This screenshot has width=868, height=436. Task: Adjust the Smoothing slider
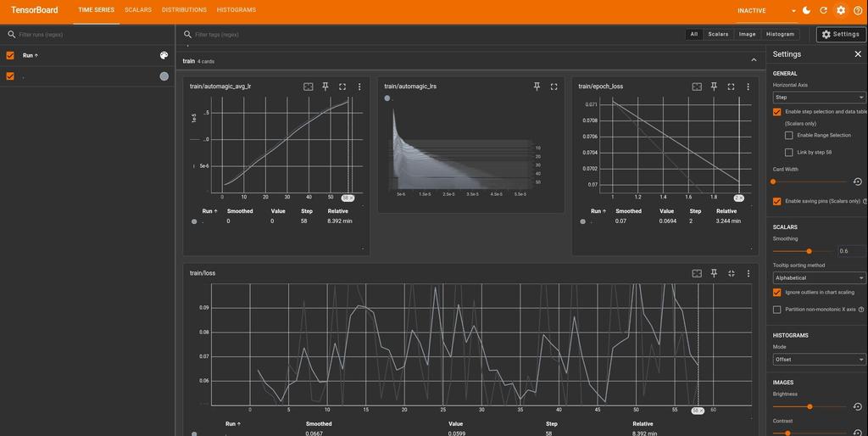tap(809, 251)
